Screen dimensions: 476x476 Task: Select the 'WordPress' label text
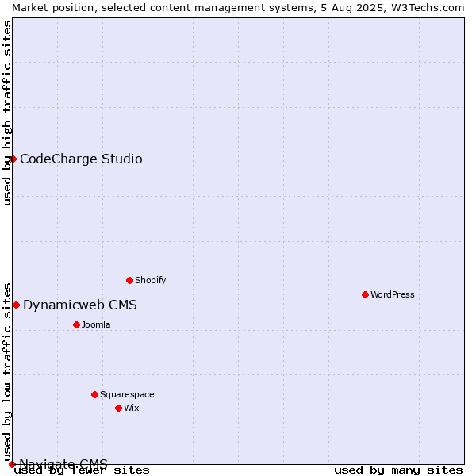click(x=392, y=294)
